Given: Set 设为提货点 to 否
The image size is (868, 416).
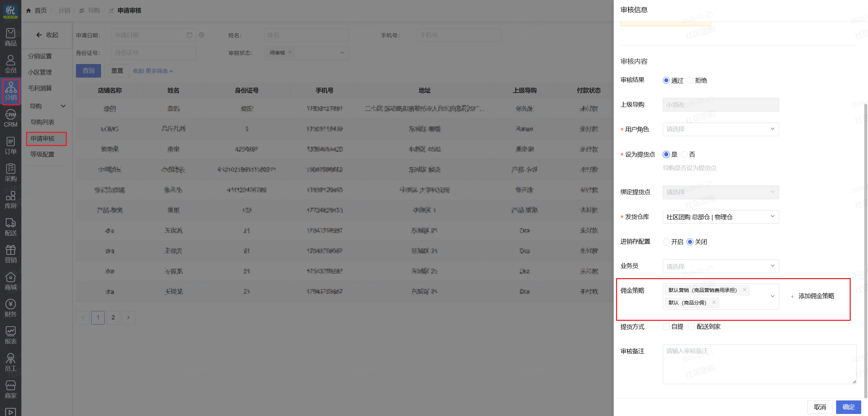Looking at the screenshot, I should (684, 154).
